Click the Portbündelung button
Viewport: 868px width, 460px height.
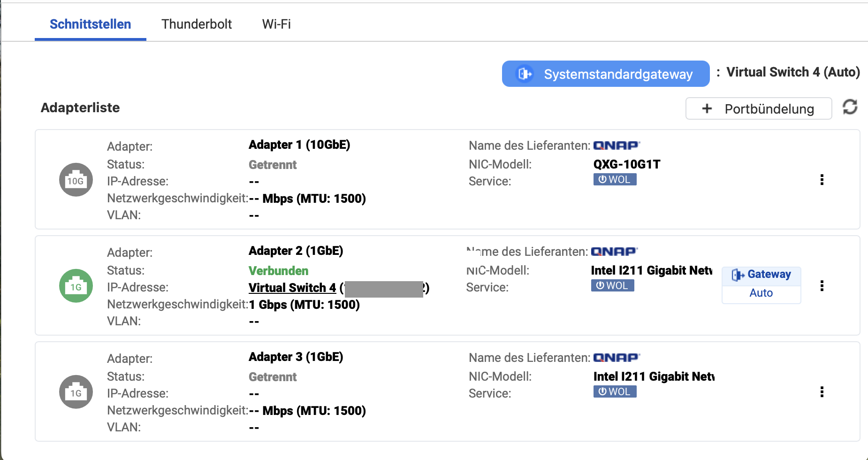tap(759, 109)
